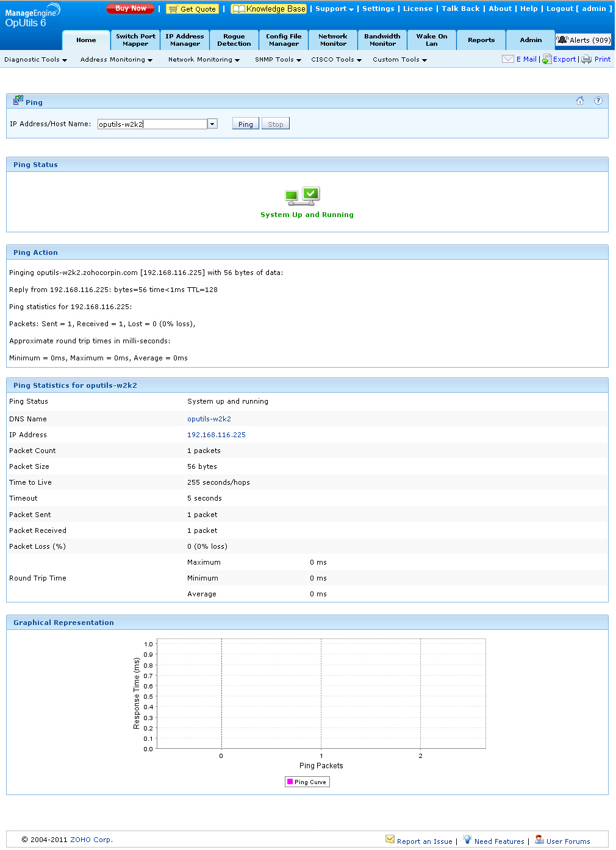Click the E Mail envelope icon
This screenshot has height=850, width=616.
[x=507, y=59]
